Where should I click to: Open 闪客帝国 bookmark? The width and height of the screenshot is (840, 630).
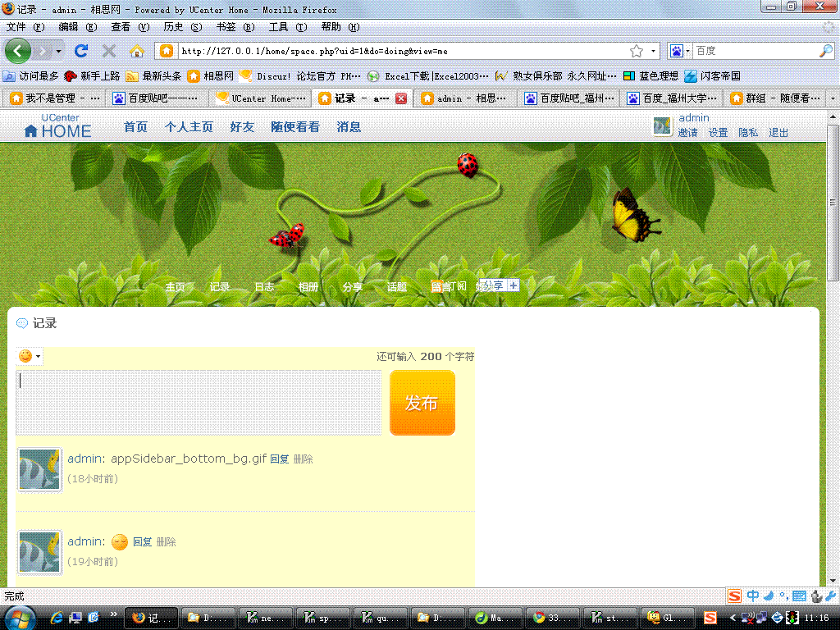point(713,76)
